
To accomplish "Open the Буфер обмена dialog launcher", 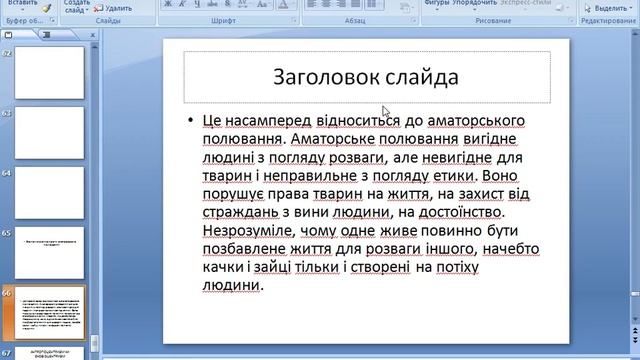I will [x=52, y=20].
